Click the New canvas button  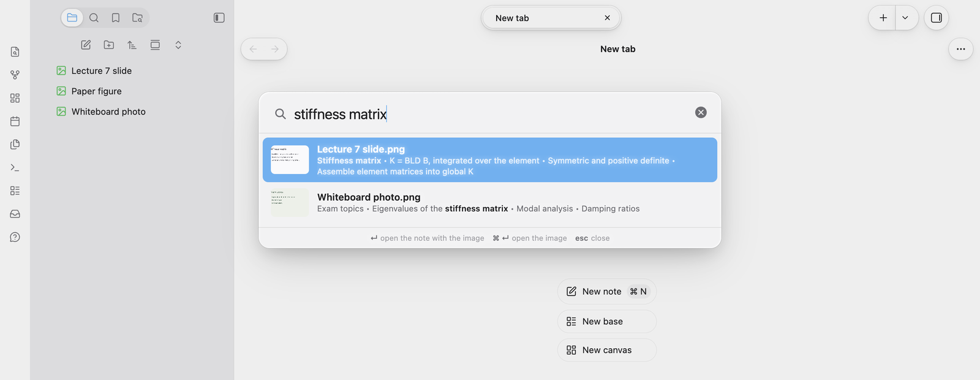tap(607, 350)
